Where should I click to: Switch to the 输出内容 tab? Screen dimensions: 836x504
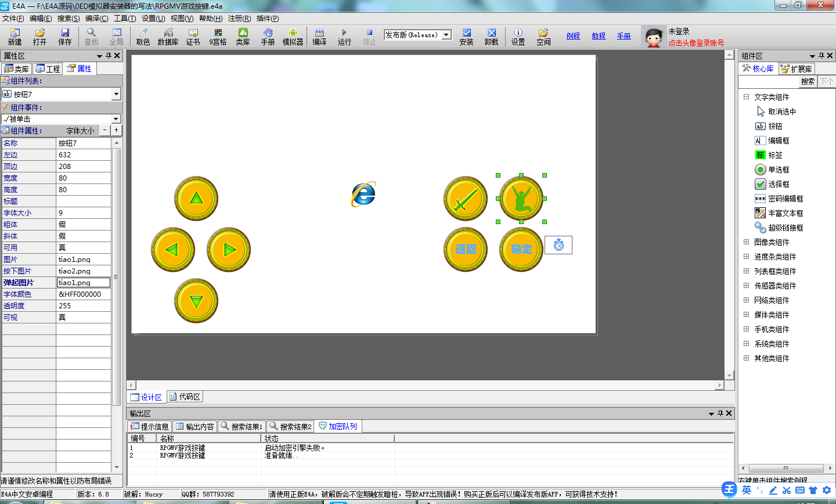[x=195, y=427]
